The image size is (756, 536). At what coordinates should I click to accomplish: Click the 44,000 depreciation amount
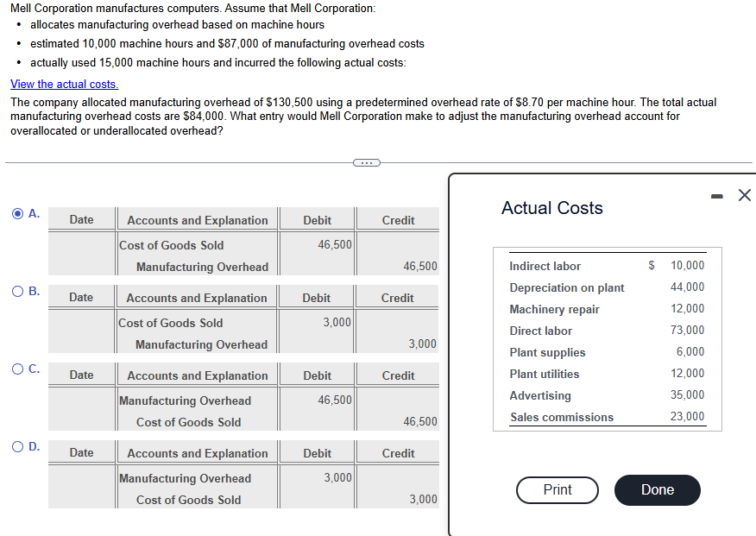(x=688, y=287)
